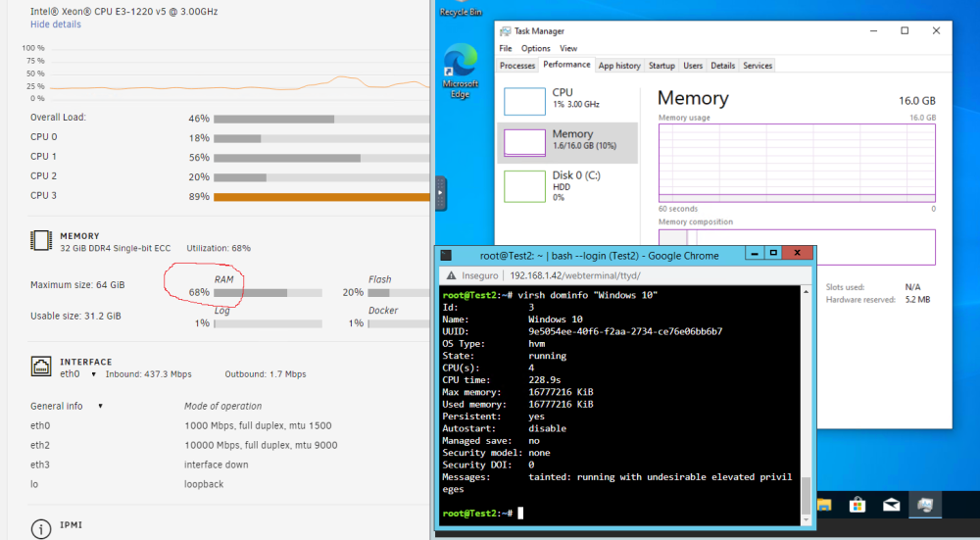Maximize the Chrome terminal window
Image resolution: width=980 pixels, height=540 pixels.
click(x=774, y=253)
